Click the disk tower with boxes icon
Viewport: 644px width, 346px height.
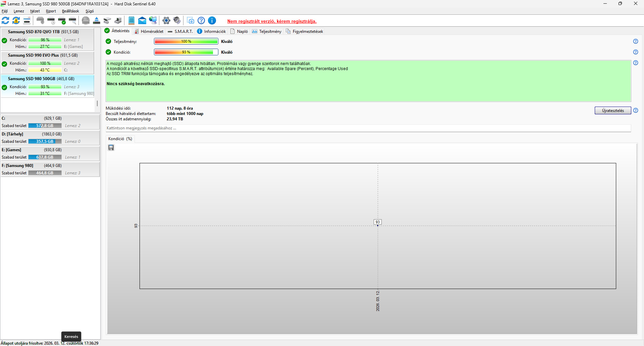(x=118, y=21)
